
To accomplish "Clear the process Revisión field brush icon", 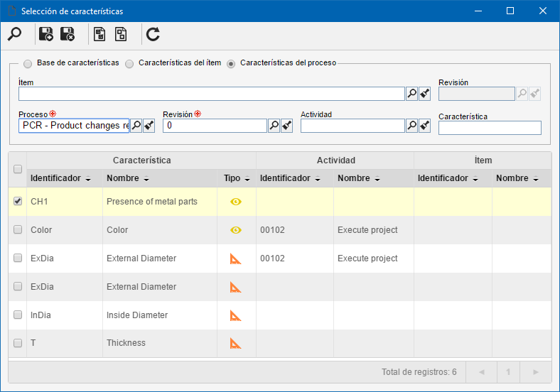I will [287, 126].
